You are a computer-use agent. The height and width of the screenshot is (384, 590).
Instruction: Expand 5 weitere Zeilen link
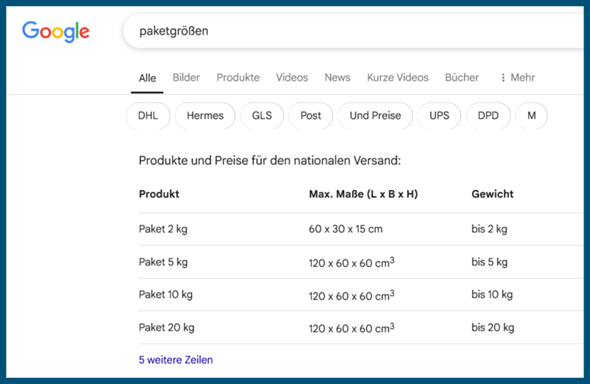pos(176,360)
